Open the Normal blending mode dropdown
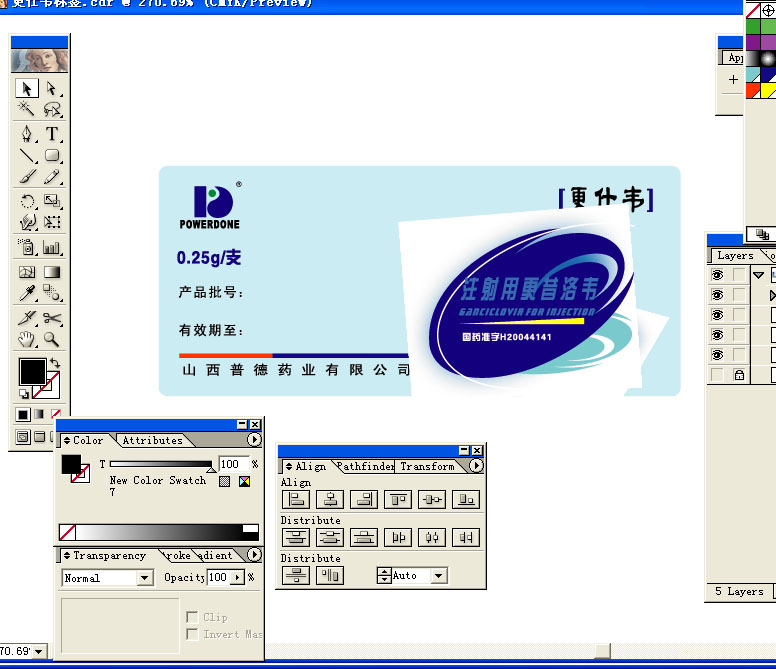Viewport: 776px width, 669px height. (145, 577)
